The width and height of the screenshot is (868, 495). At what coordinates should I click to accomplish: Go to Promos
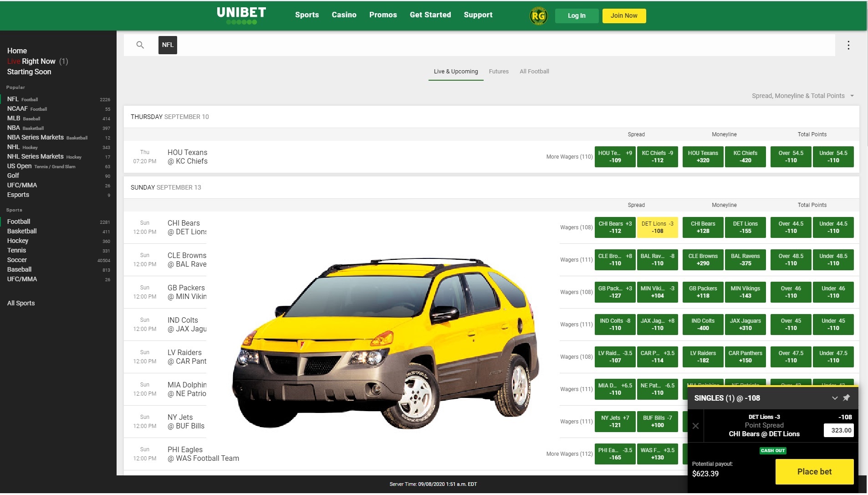click(x=383, y=15)
